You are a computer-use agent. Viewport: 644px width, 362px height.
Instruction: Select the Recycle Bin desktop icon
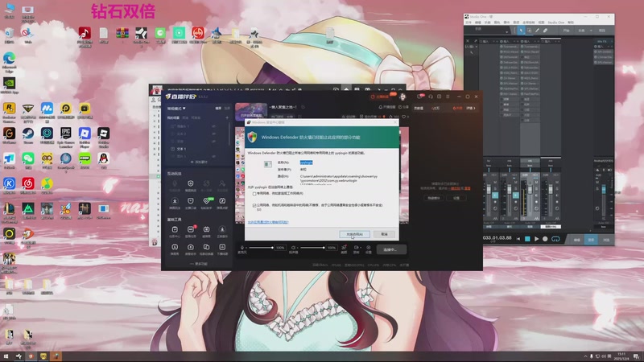(x=9, y=35)
